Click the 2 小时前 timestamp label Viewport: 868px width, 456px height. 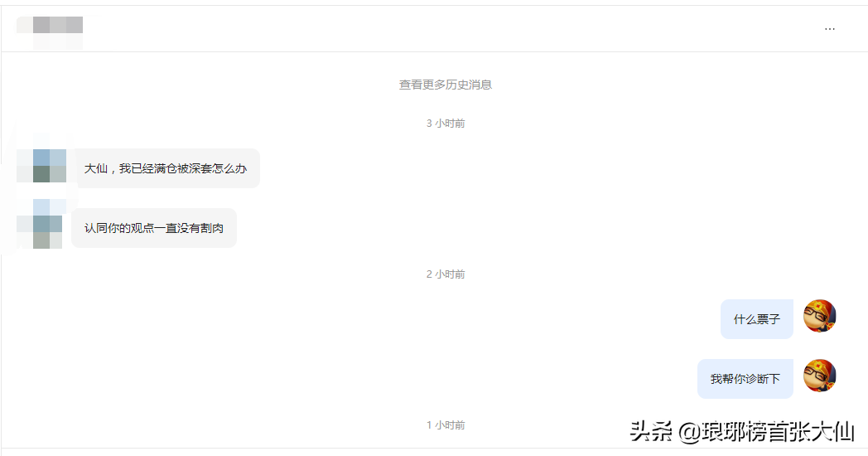(446, 274)
